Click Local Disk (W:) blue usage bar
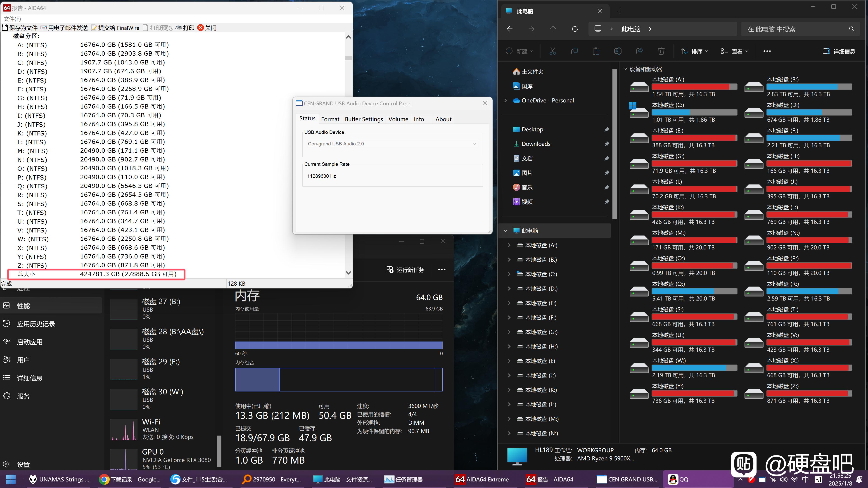Screen dimensions: 868x488 (694, 368)
